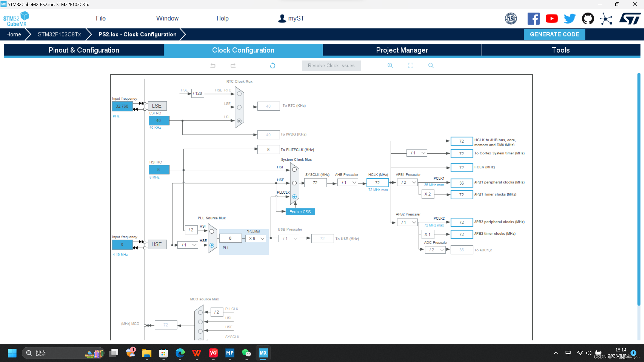Click the redo arrow icon
This screenshot has width=644, height=362.
(233, 65)
